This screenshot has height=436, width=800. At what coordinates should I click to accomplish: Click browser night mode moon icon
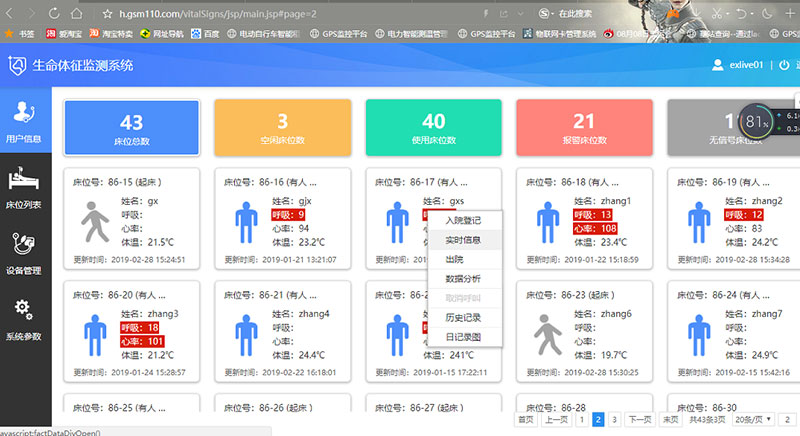tap(767, 14)
